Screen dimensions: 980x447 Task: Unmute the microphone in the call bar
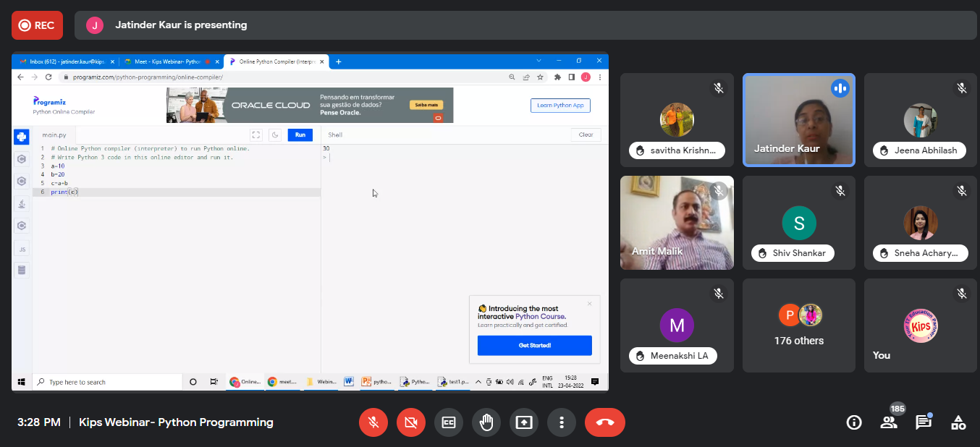coord(373,422)
